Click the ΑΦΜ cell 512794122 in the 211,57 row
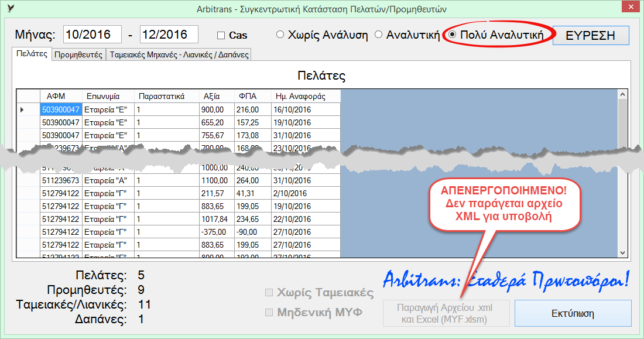This screenshot has height=339, width=644. [x=61, y=193]
